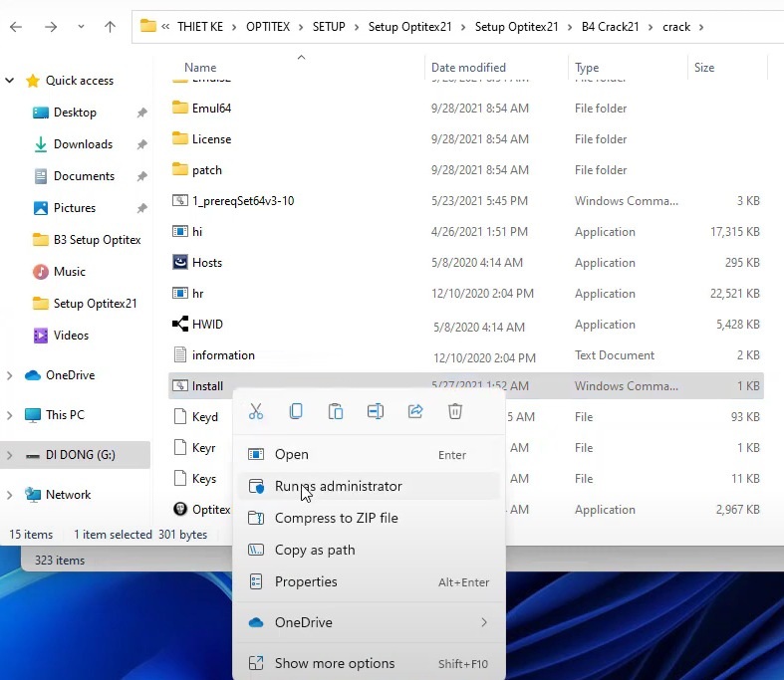Open the recent locations dropdown arrow

pyautogui.click(x=82, y=27)
